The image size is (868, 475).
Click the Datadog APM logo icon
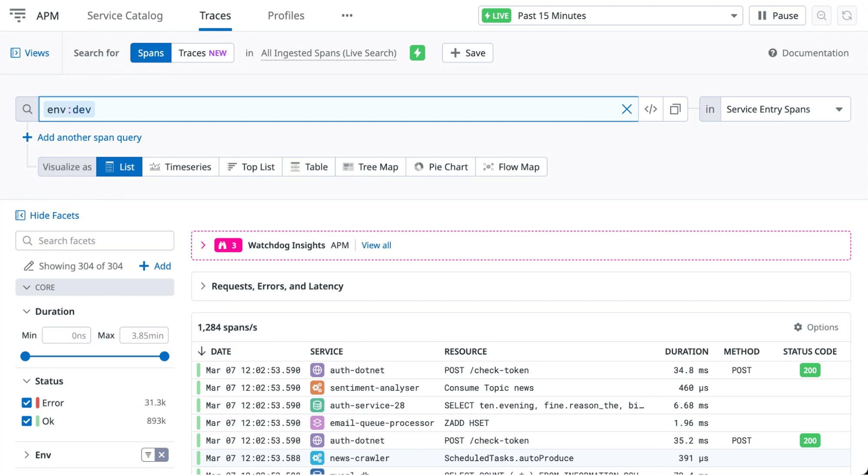(18, 15)
